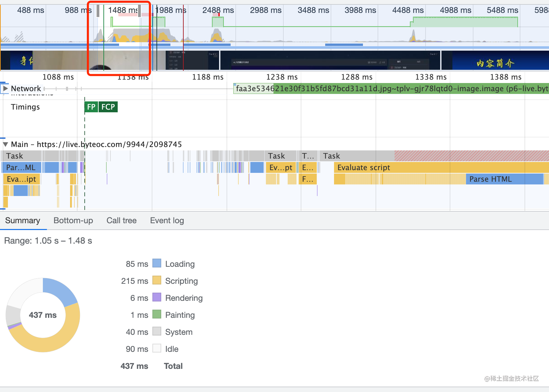Image resolution: width=549 pixels, height=392 pixels.
Task: Open the Bottom-up tab
Action: pyautogui.click(x=73, y=220)
